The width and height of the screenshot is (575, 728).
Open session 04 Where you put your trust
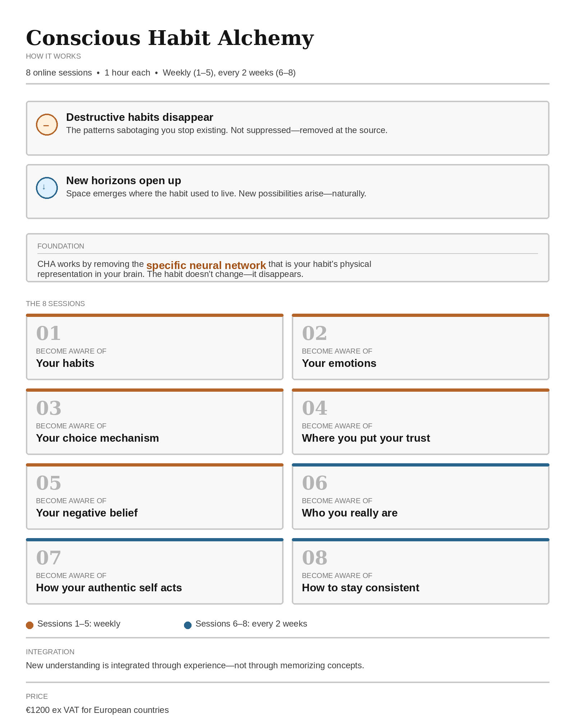(x=420, y=422)
